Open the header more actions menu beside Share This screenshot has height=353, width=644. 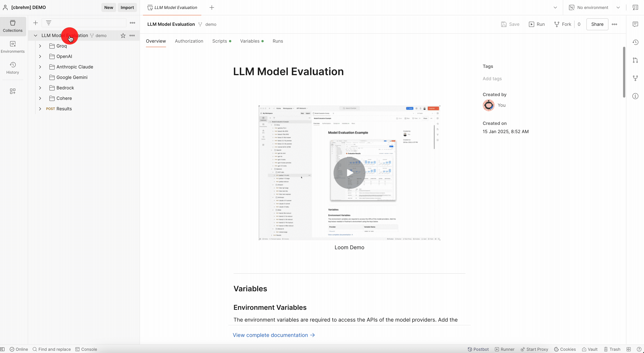coord(614,24)
